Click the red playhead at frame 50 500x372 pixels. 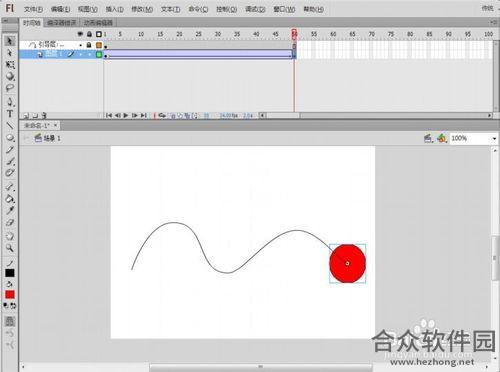pos(294,34)
